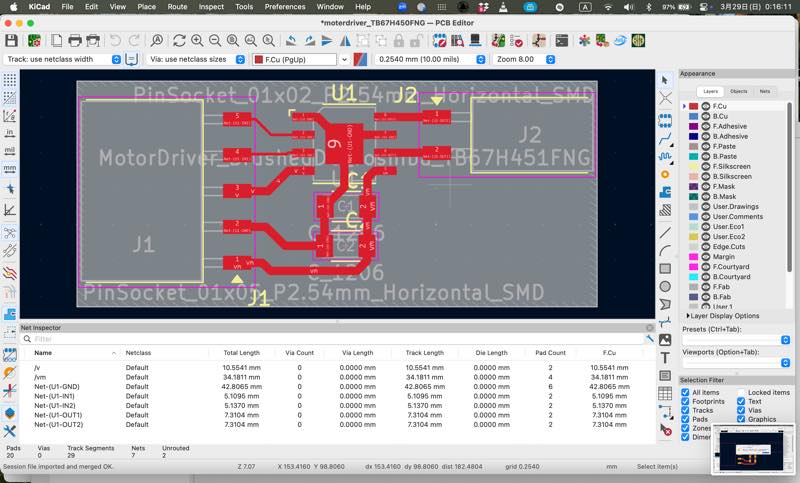Select the /vm net row
Viewport: 800px width, 483px height.
pyautogui.click(x=337, y=377)
